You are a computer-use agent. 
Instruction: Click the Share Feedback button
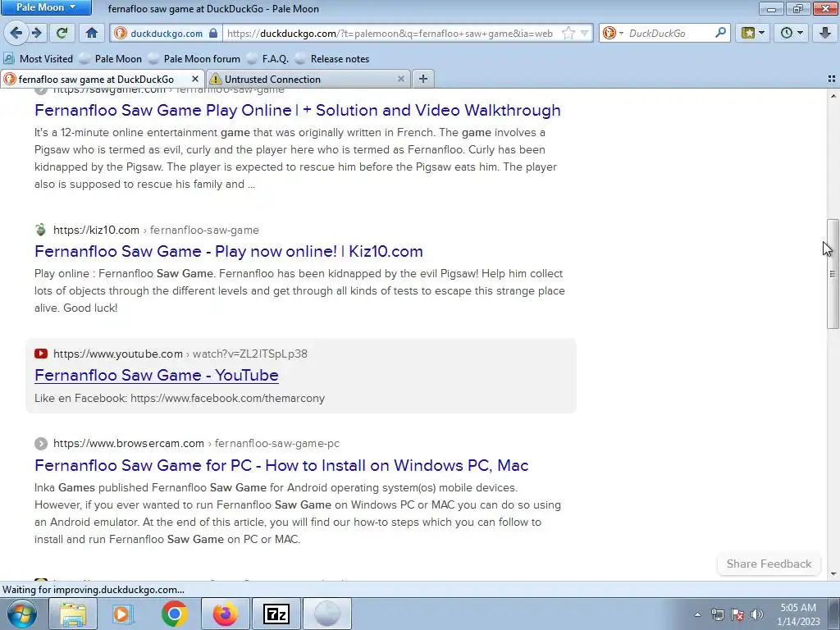click(769, 564)
